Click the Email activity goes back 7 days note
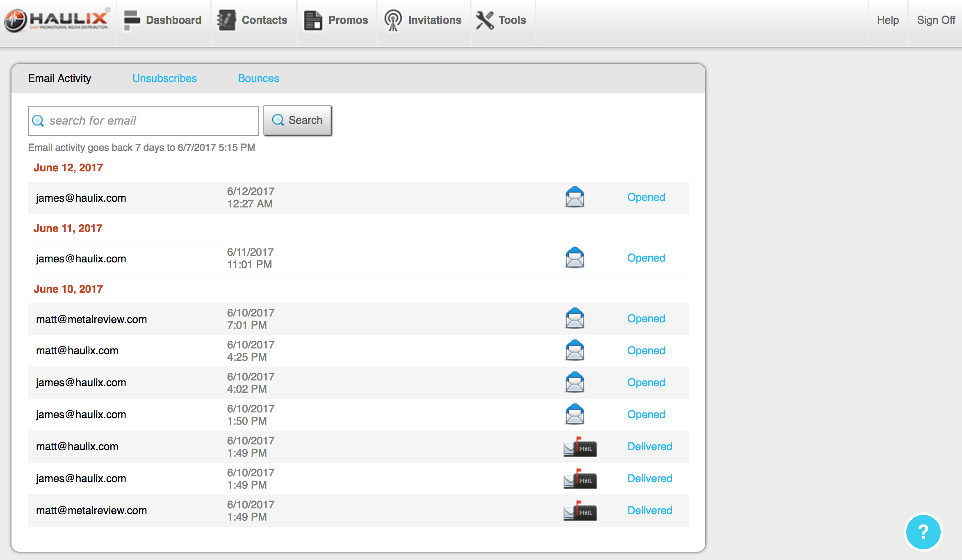Image resolution: width=962 pixels, height=560 pixels. pyautogui.click(x=141, y=148)
